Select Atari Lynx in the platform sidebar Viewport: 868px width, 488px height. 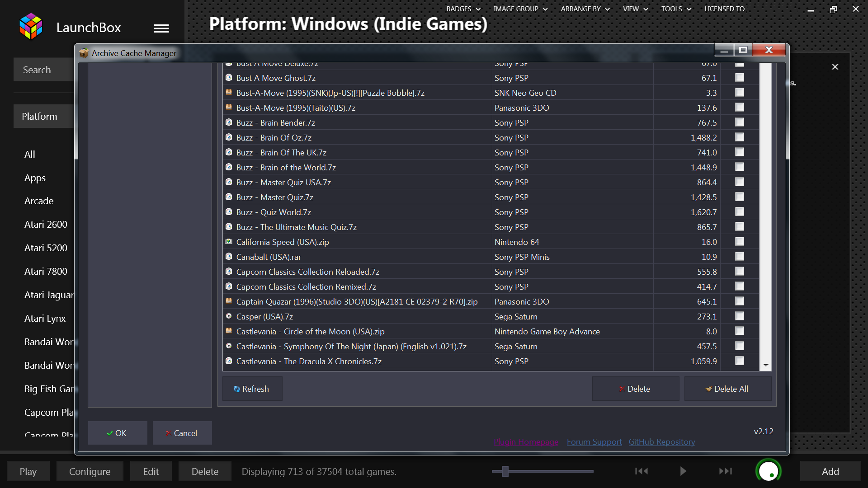point(45,319)
